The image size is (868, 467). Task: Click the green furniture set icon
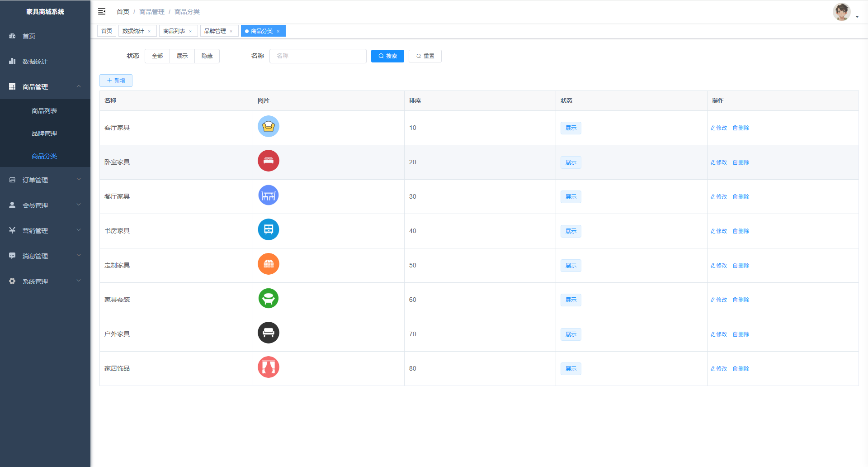pyautogui.click(x=268, y=299)
